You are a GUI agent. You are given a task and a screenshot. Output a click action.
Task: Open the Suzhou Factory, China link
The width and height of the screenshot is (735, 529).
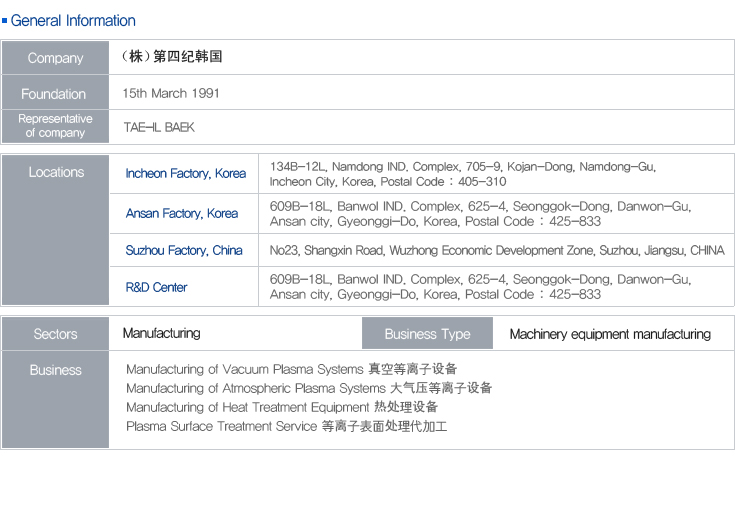coord(183,250)
